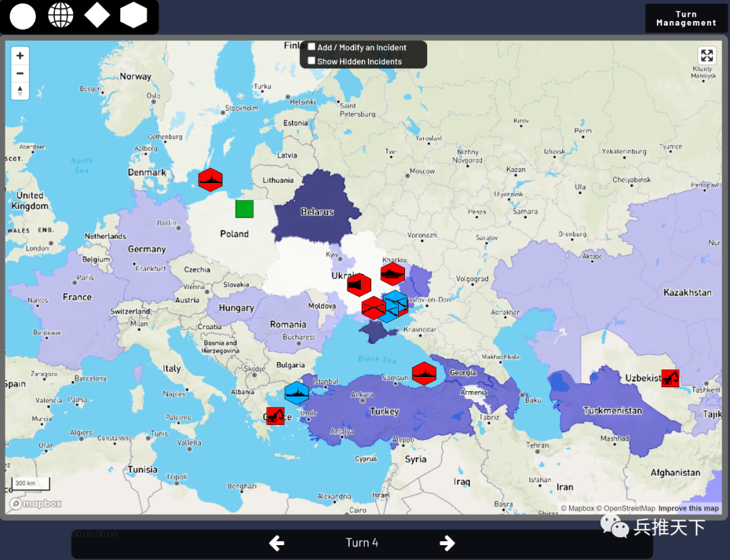Click the Romania country label

click(288, 324)
